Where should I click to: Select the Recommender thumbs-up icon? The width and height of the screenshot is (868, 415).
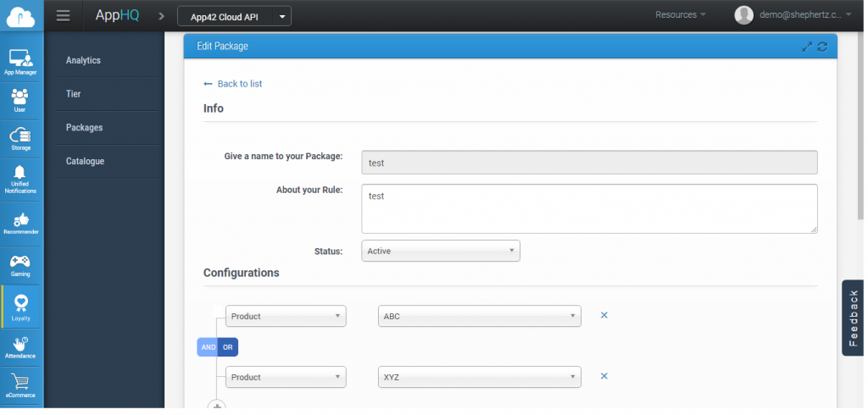tap(20, 221)
